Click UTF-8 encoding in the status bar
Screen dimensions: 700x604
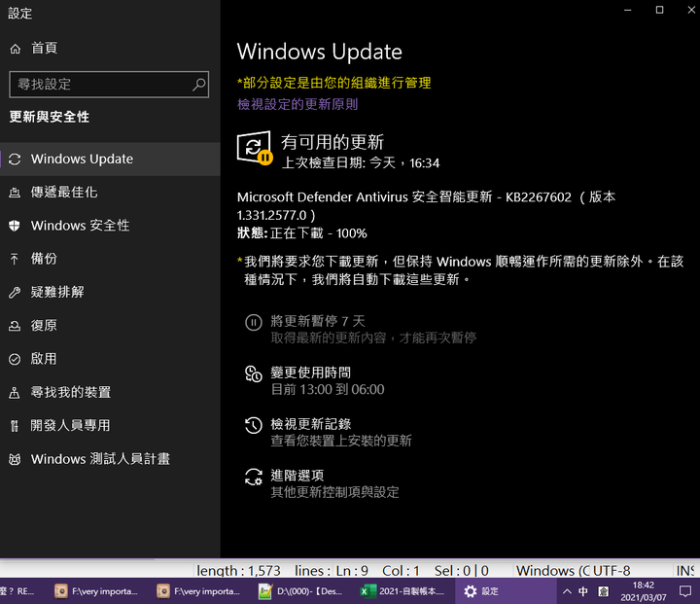(x=612, y=571)
